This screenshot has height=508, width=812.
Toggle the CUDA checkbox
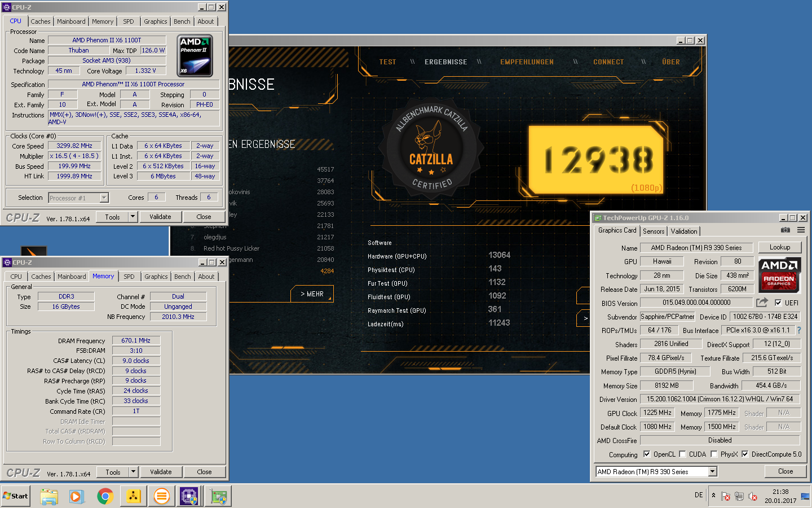click(x=682, y=454)
